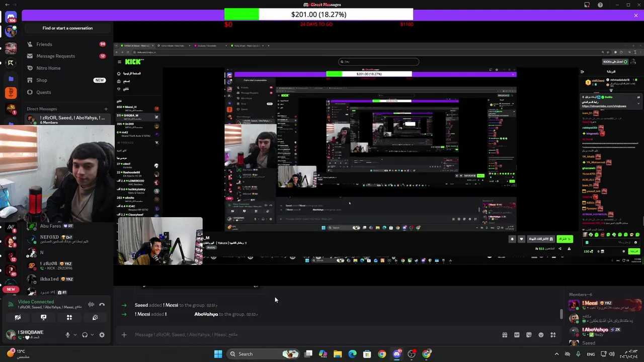This screenshot has width=644, height=362.
Task: Close the donation goal overlay
Action: (635, 16)
